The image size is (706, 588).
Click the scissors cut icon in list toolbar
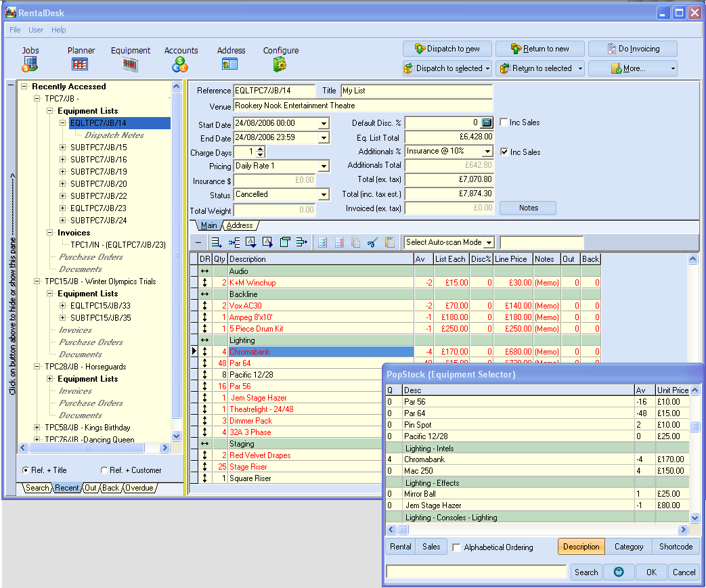click(372, 242)
